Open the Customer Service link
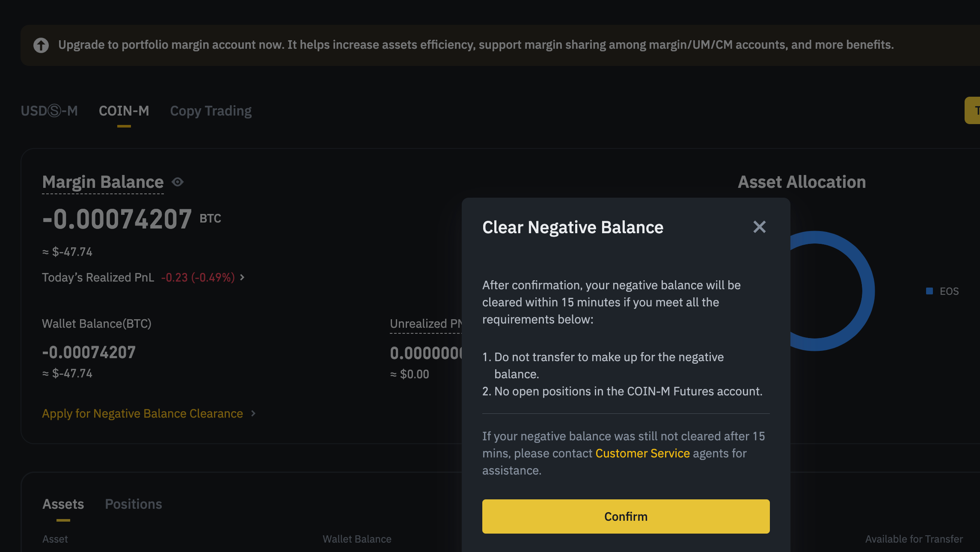The width and height of the screenshot is (980, 552). tap(642, 454)
